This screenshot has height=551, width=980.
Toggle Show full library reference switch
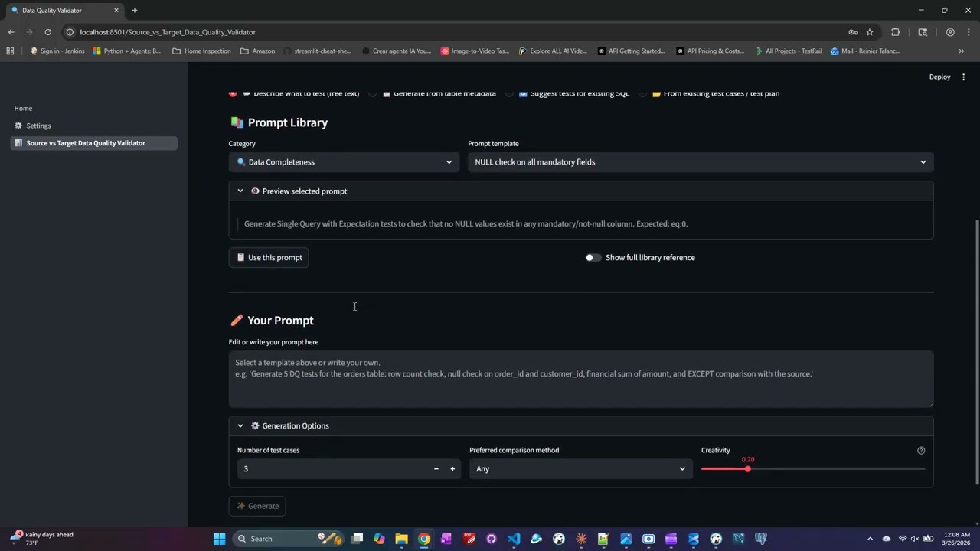[593, 257]
